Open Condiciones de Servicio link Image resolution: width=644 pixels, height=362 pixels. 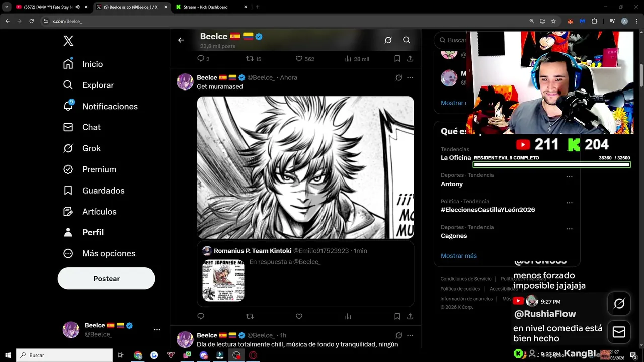coord(466,279)
